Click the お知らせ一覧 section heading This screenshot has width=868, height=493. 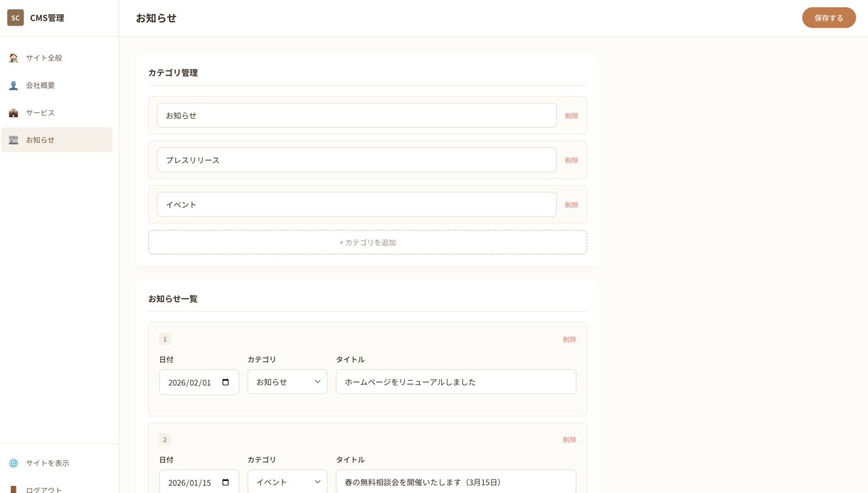click(173, 299)
